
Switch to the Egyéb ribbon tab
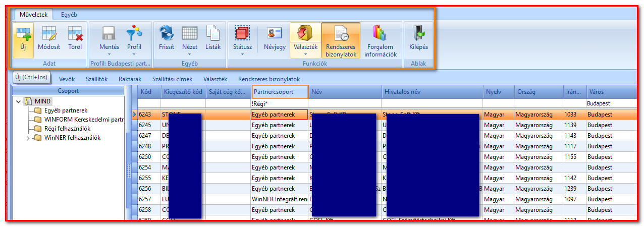(69, 15)
